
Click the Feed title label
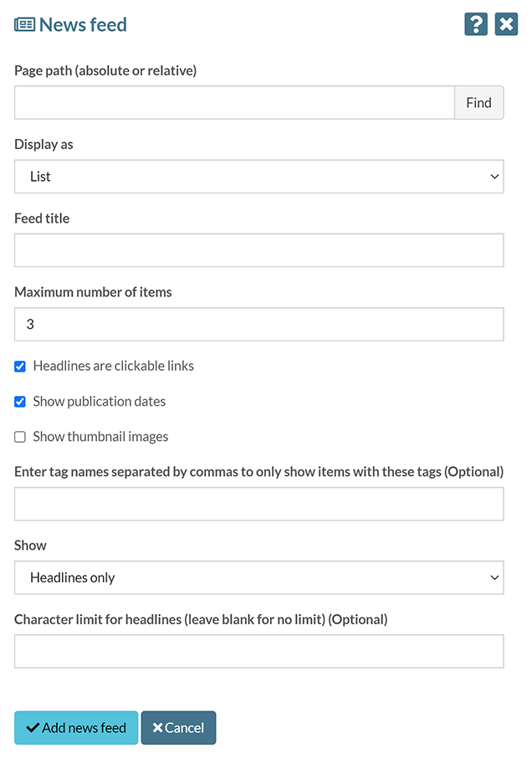42,218
